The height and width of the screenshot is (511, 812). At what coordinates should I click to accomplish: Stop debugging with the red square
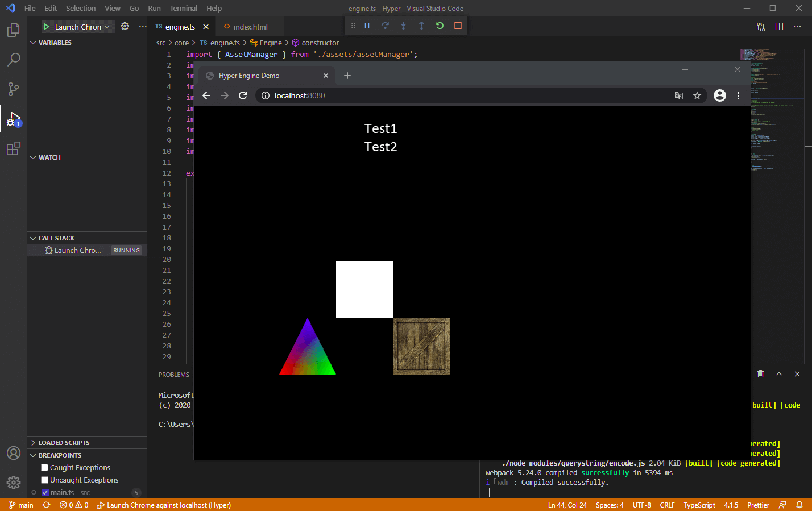point(458,26)
